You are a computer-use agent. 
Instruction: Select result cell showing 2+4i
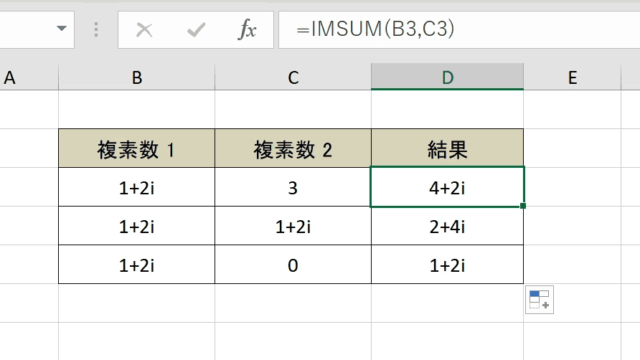pyautogui.click(x=447, y=226)
